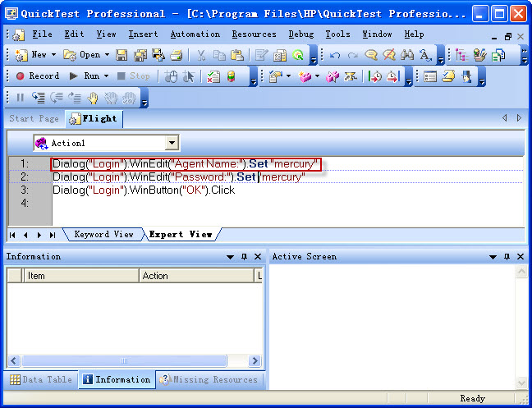Click the Copy icon
Viewport: 532px width, 408px height.
point(219,55)
